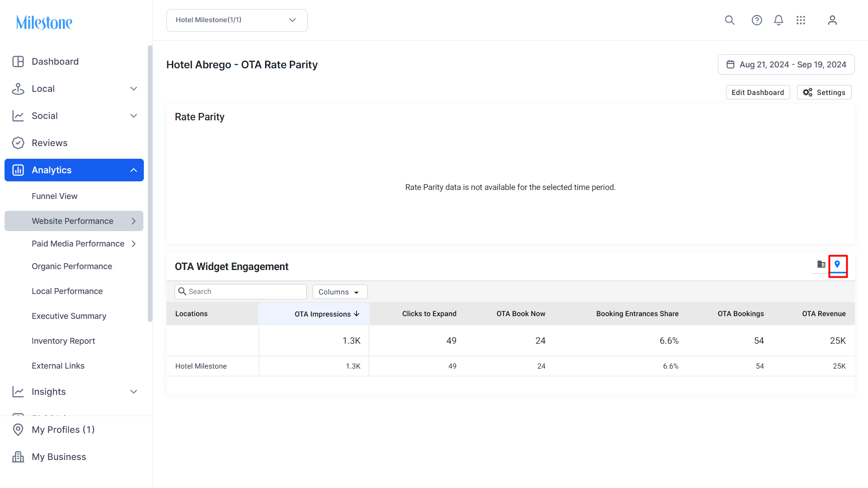This screenshot has height=488, width=868.
Task: Expand the Local menu chevron
Action: (133, 89)
